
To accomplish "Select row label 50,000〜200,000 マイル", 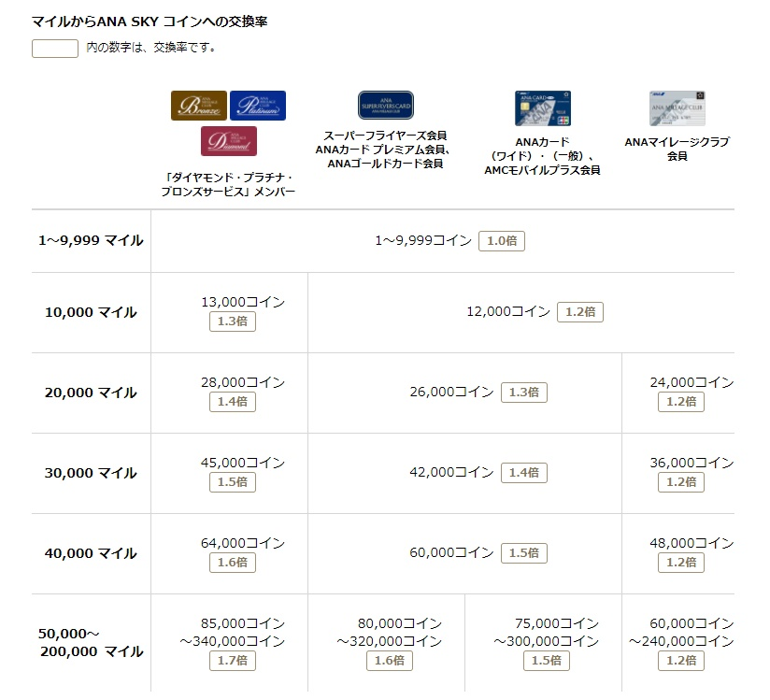I will pos(91,643).
